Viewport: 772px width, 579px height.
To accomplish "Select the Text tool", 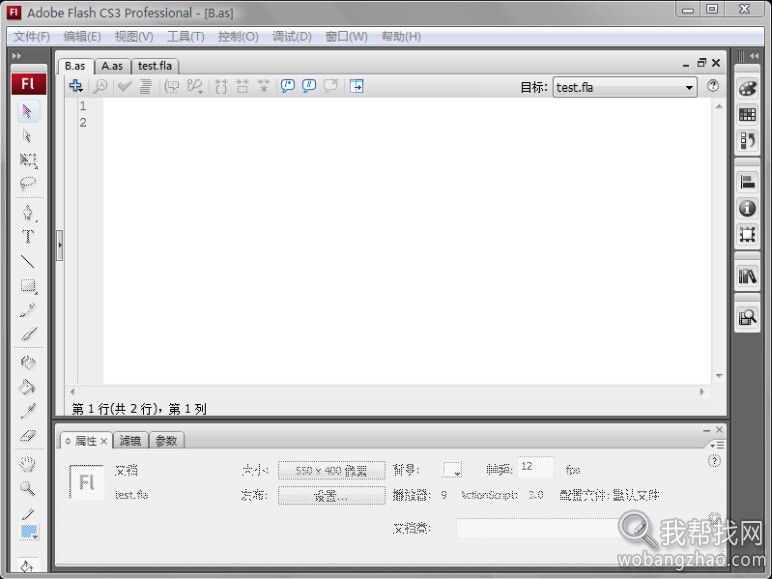I will point(28,237).
